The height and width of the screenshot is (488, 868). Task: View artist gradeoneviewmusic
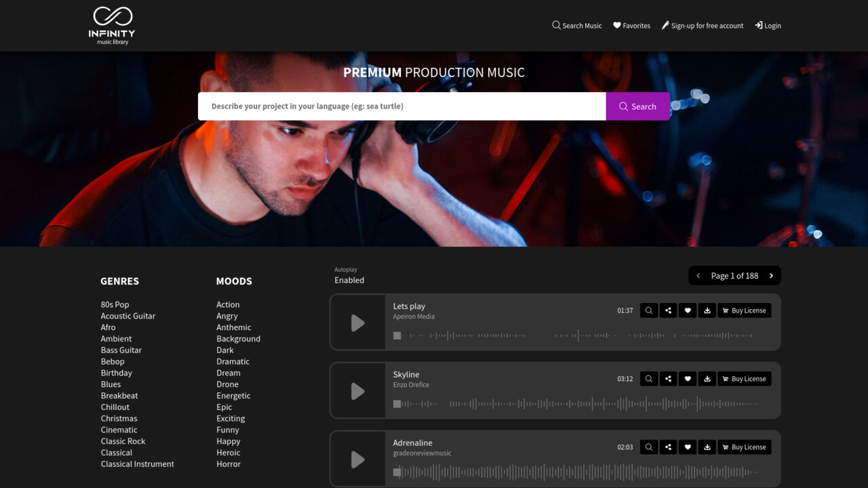[422, 453]
